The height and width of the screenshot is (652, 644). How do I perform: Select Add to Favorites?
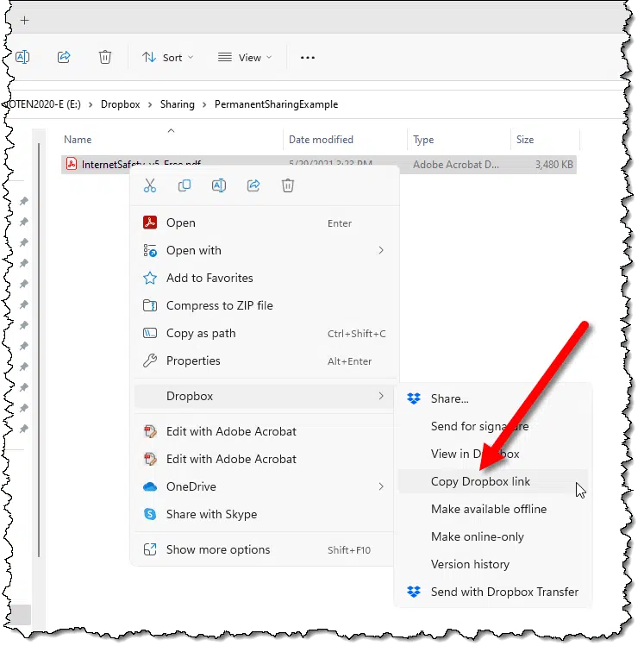pyautogui.click(x=265, y=278)
